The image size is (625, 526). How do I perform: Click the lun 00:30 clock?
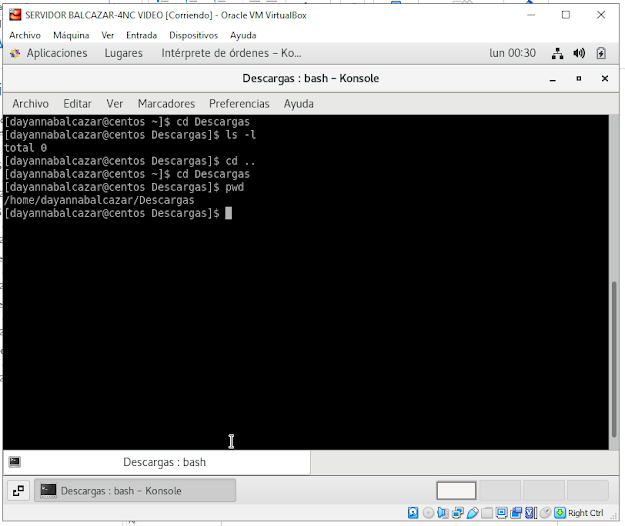[x=513, y=53]
